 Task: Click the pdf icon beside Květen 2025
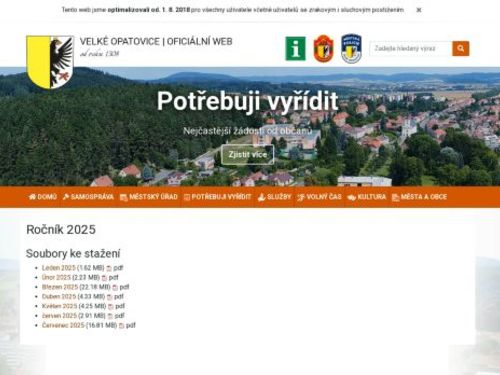click(111, 306)
